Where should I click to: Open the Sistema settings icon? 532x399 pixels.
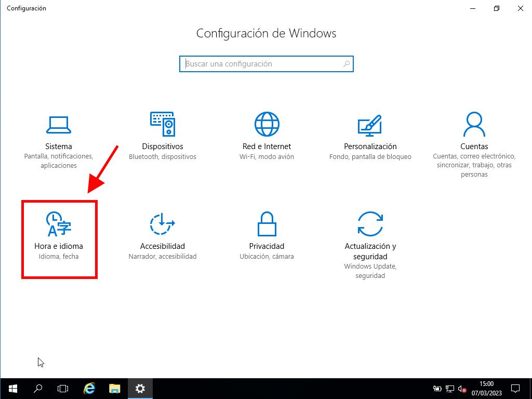click(58, 124)
